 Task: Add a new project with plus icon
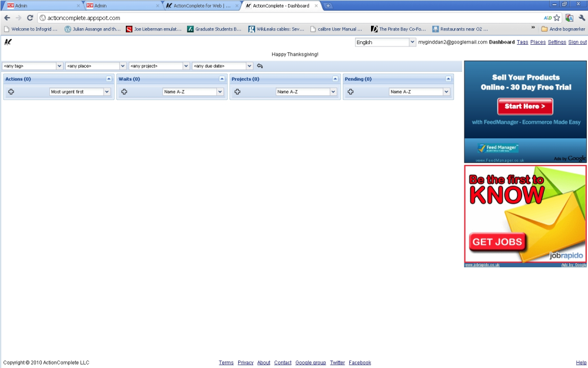238,92
